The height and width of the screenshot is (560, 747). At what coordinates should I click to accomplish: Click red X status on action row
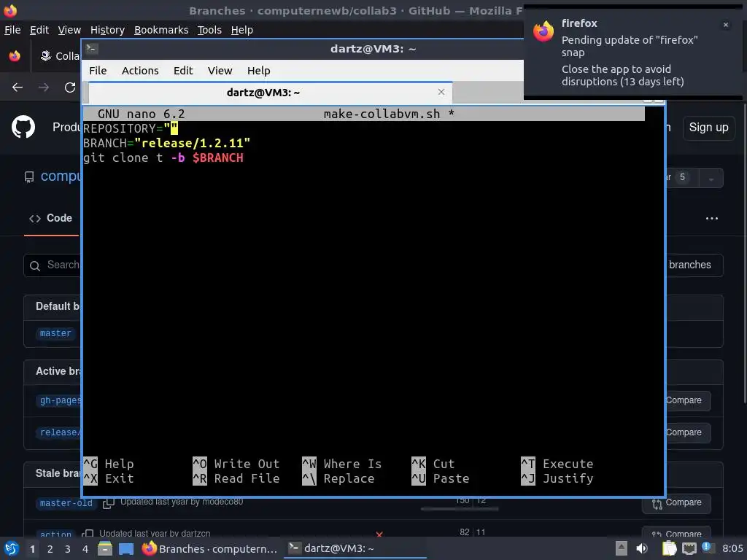tap(379, 534)
